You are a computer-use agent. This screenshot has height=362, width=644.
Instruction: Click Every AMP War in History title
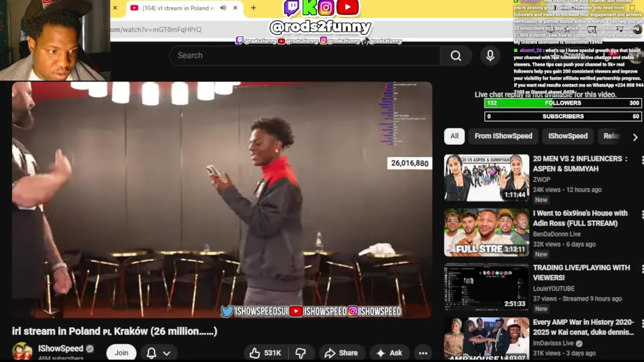583,327
